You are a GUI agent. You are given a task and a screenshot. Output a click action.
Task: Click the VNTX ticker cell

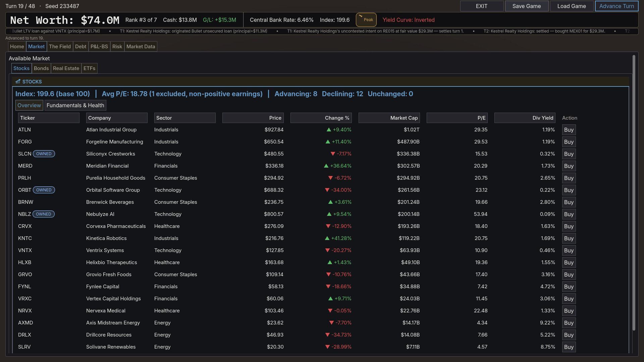25,250
